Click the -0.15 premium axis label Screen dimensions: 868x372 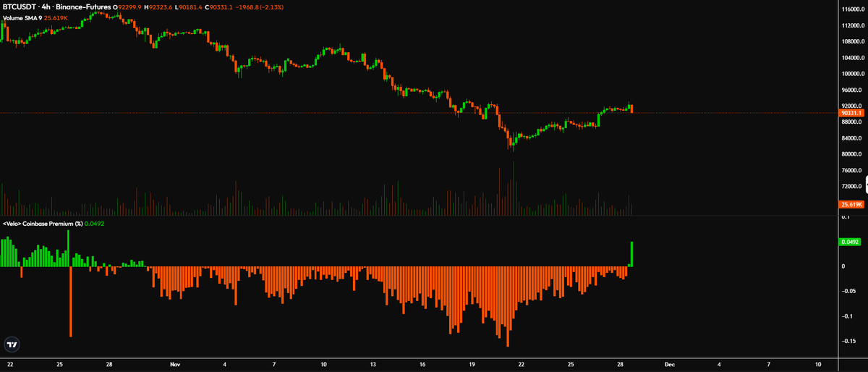(848, 342)
